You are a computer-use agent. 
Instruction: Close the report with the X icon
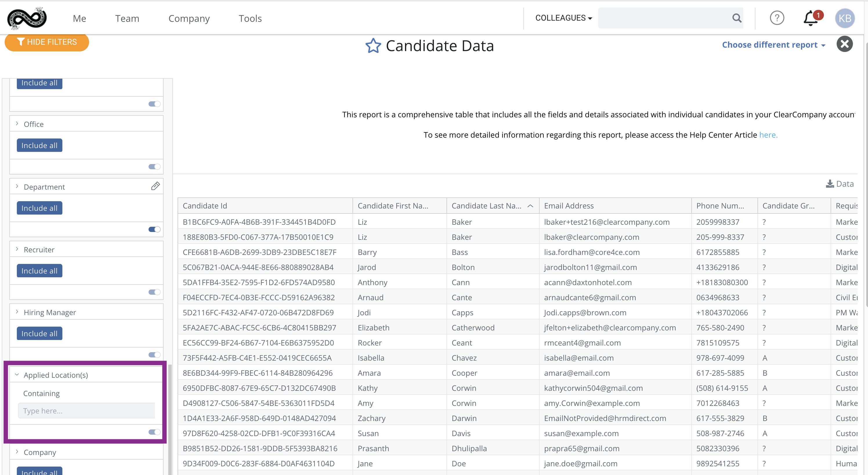(845, 44)
